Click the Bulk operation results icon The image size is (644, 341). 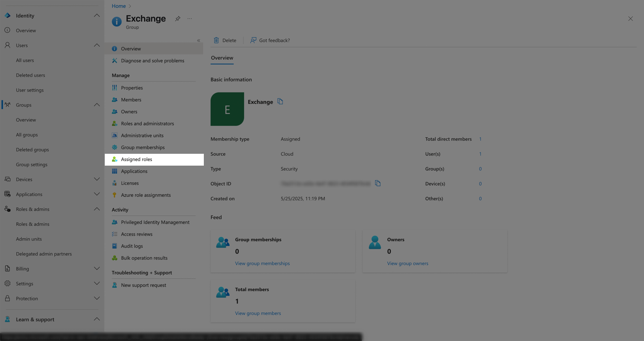[x=114, y=258]
